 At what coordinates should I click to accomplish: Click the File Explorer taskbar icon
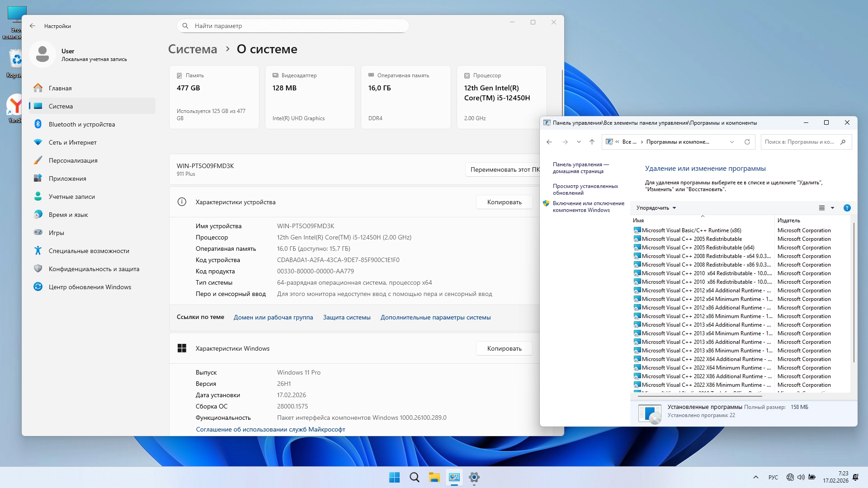pyautogui.click(x=434, y=477)
